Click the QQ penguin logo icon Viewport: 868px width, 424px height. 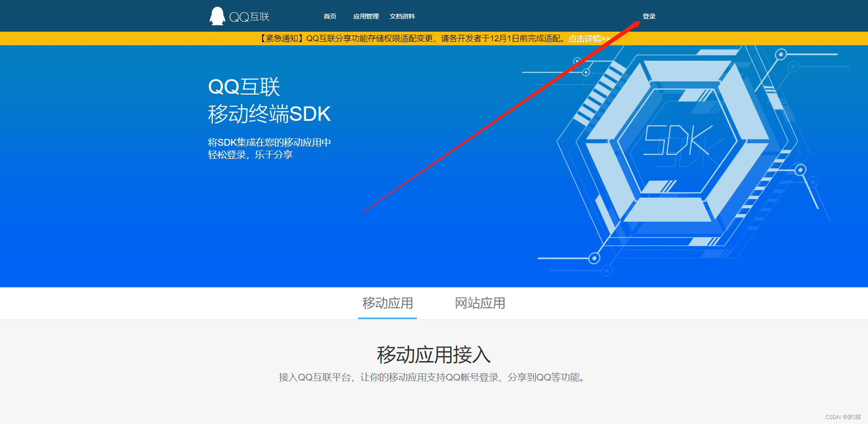217,16
